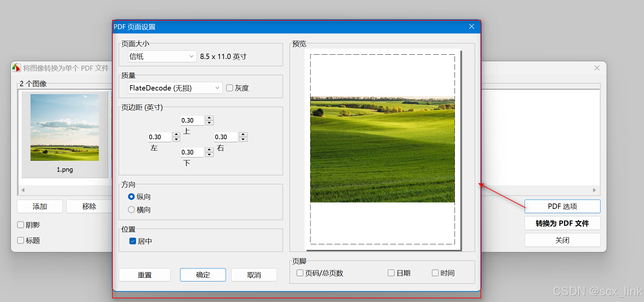Uncheck the 居中 centered checkbox

pyautogui.click(x=133, y=241)
